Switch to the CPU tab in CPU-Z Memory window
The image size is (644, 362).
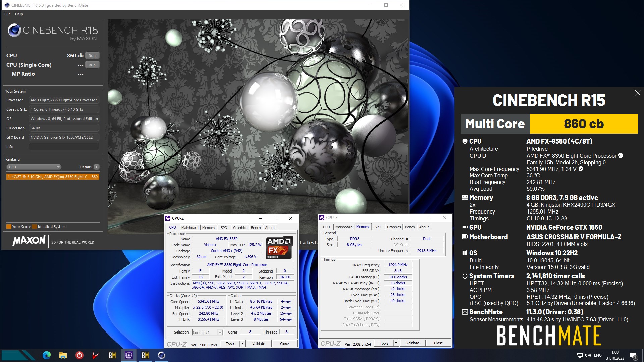click(326, 227)
